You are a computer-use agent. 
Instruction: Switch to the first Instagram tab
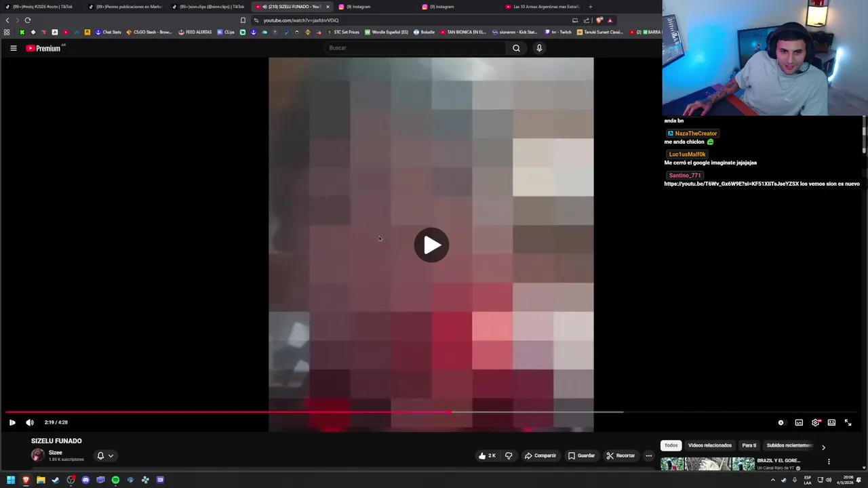click(x=375, y=7)
